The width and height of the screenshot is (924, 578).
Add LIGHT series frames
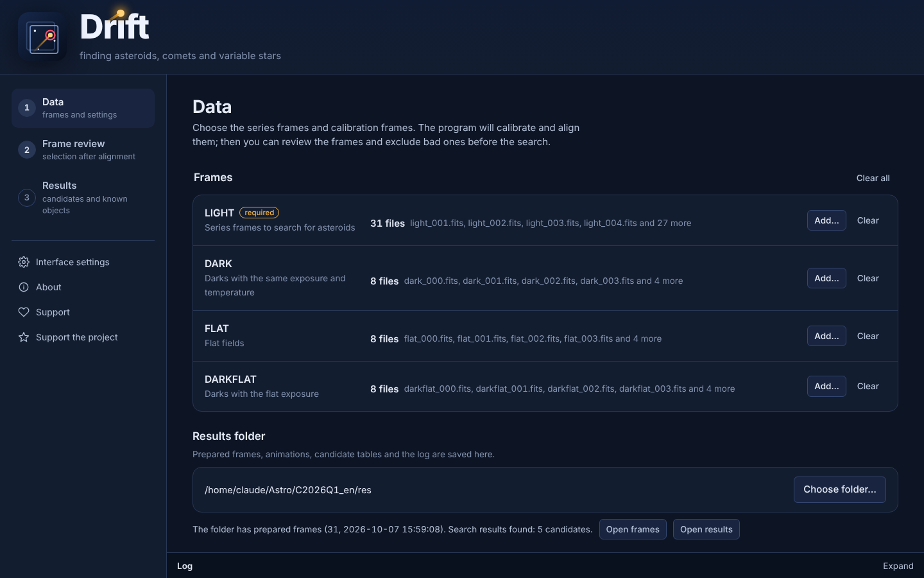[x=826, y=220]
